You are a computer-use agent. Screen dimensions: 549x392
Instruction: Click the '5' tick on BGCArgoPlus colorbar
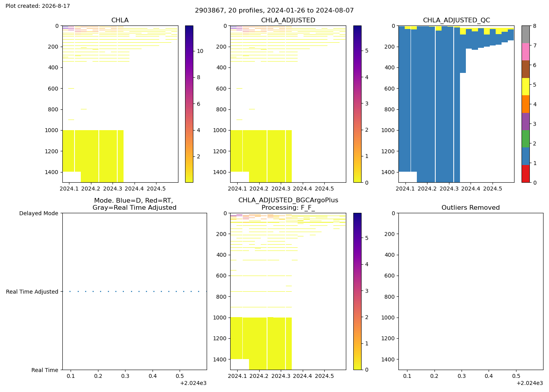click(x=367, y=238)
